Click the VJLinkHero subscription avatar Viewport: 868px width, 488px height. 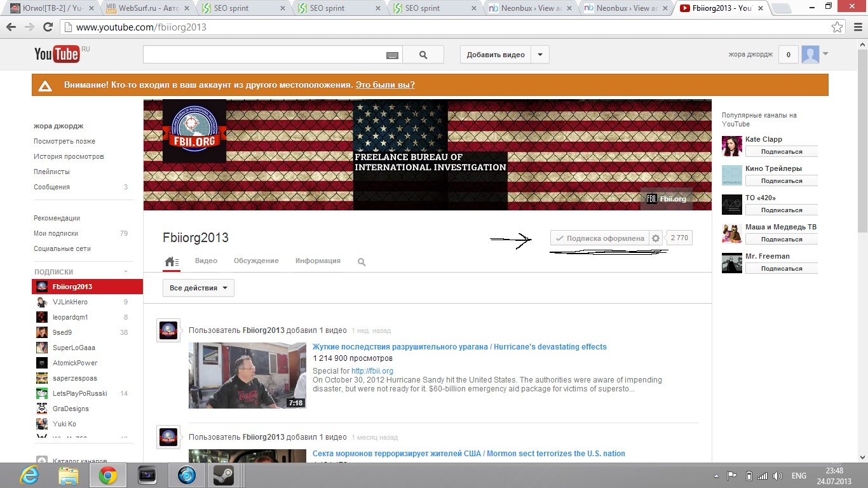pos(42,302)
